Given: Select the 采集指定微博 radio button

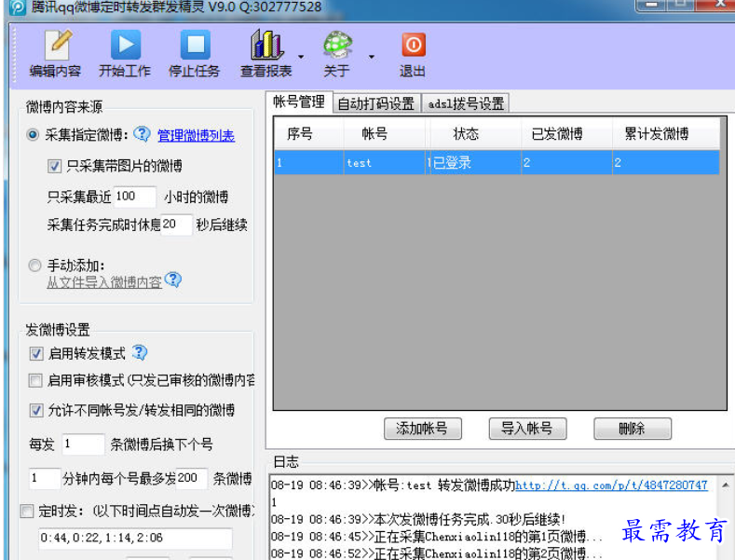Looking at the screenshot, I should 33,135.
